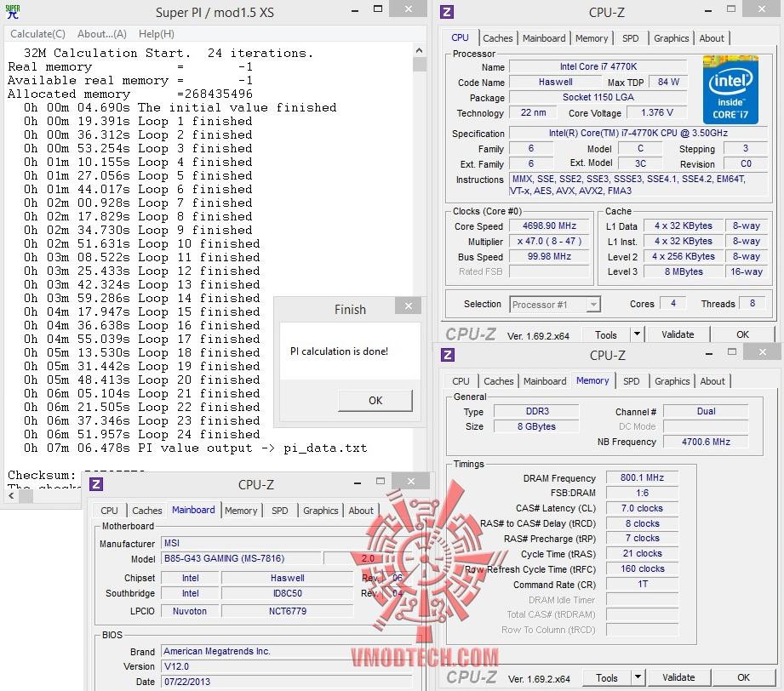Screen dimensions: 784x691
Task: Click OK in the Finish dialog
Action: pos(375,401)
